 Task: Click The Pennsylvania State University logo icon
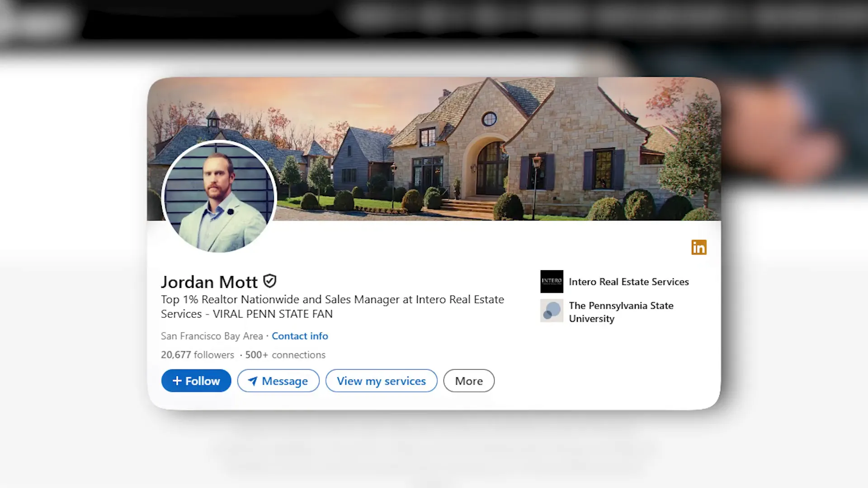point(551,311)
